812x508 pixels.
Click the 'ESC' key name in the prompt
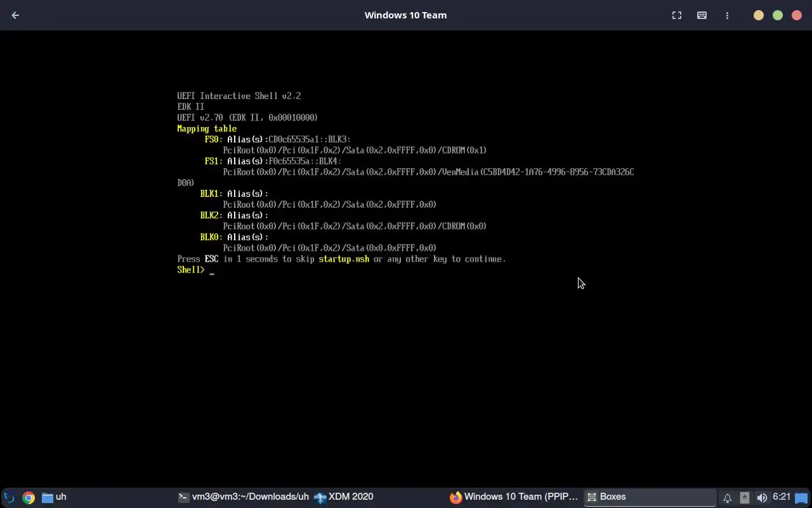pyautogui.click(x=211, y=259)
